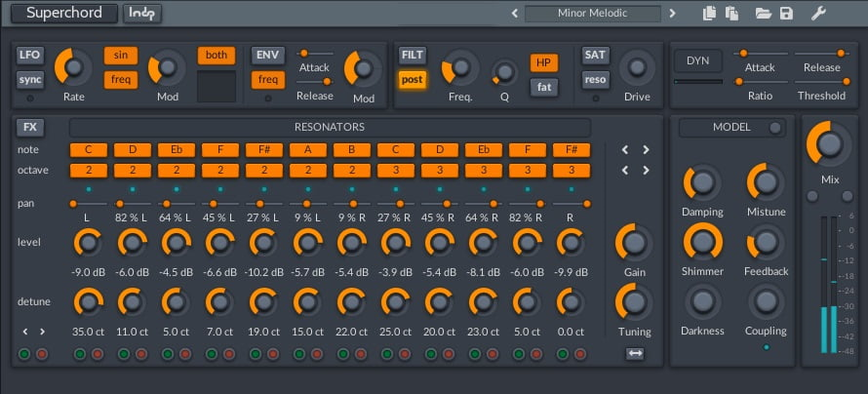Viewport: 868px width, 394px height.
Task: Click the copy preset icon
Action: pyautogui.click(x=709, y=14)
